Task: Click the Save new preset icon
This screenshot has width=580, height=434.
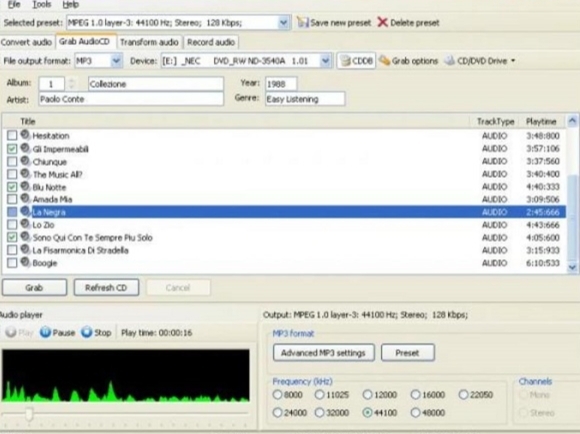Action: tap(303, 23)
